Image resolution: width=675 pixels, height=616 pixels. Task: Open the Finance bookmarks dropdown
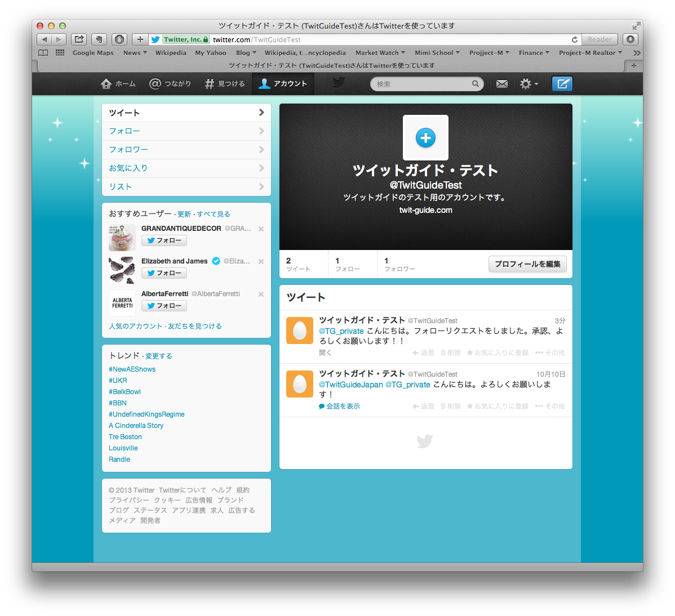point(534,53)
